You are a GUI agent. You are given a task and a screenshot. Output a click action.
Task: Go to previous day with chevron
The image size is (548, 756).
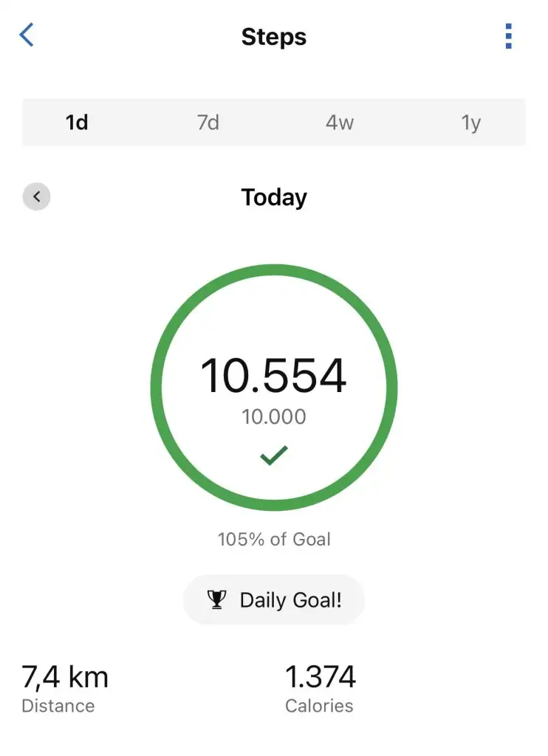(x=36, y=197)
